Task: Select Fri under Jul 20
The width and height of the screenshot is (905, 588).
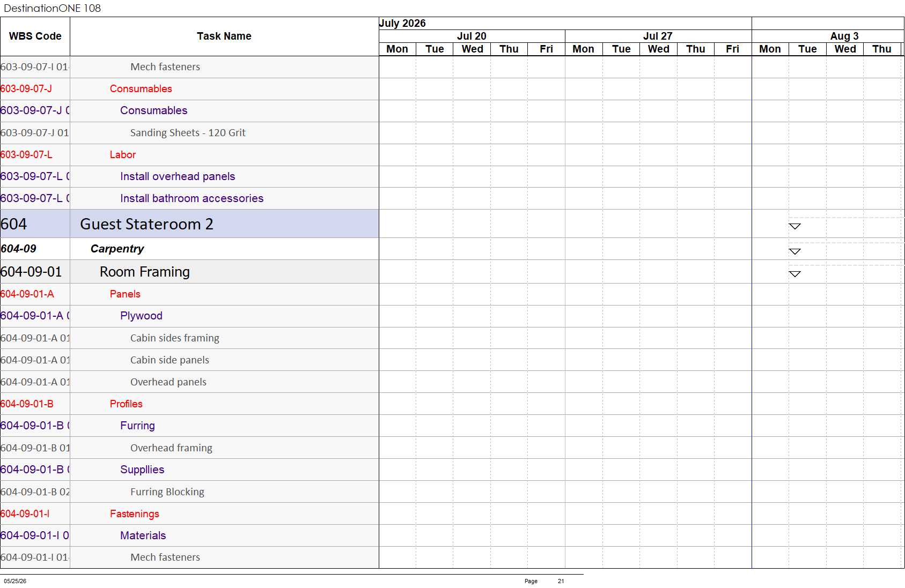Action: [x=546, y=49]
